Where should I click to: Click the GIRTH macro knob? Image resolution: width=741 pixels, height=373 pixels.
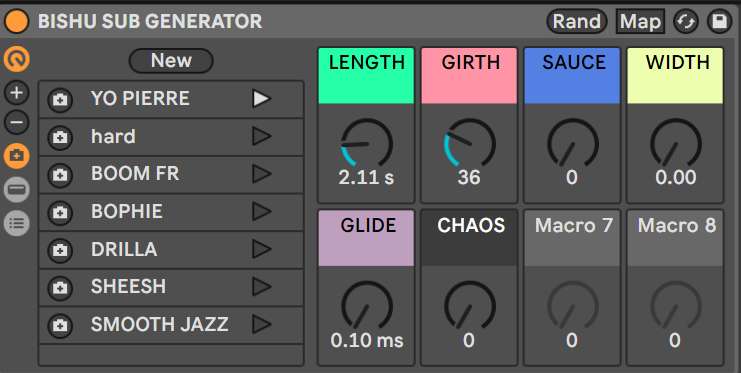tap(470, 143)
